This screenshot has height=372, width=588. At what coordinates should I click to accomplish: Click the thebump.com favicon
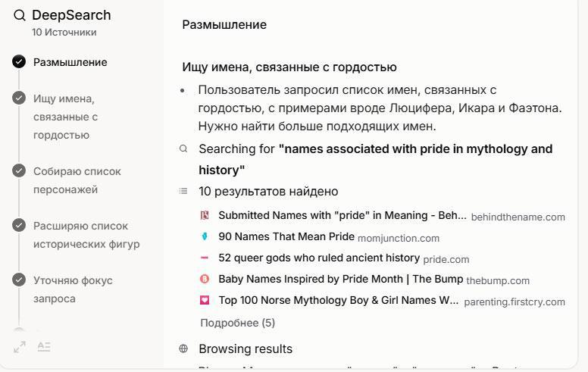pos(205,280)
